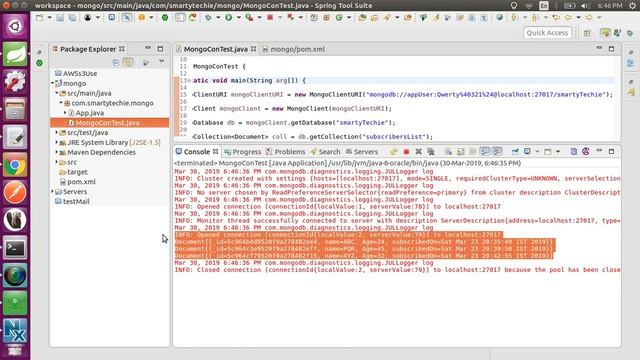Viewport: 640px width, 360px height.
Task: Toggle Show Console on standard error change
Action: [x=497, y=151]
